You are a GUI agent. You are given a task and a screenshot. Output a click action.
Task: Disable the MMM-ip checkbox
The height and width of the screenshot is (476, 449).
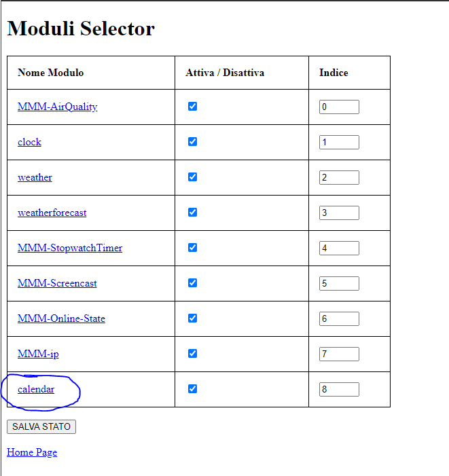coord(192,353)
